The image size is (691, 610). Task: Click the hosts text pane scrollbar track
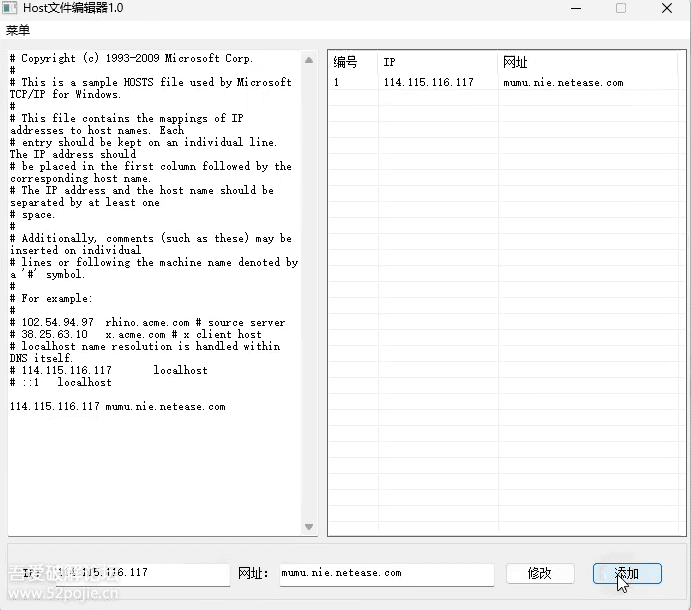point(309,300)
